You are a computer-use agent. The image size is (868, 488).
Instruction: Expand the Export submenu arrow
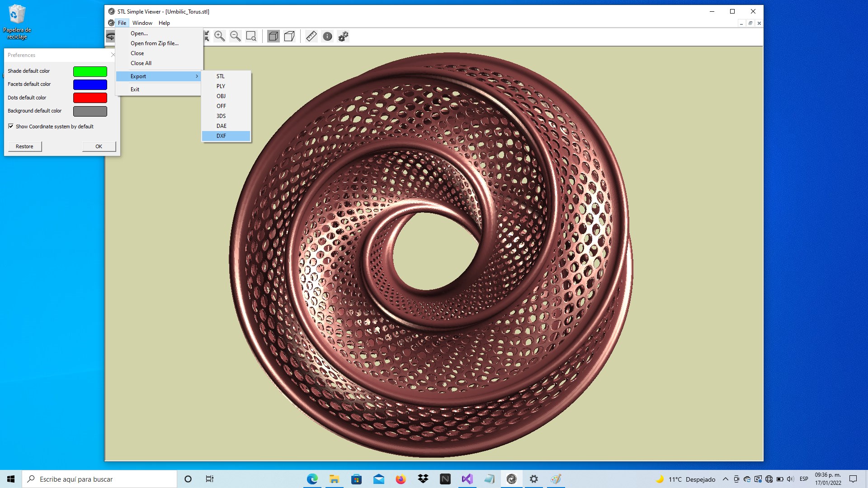click(x=197, y=76)
